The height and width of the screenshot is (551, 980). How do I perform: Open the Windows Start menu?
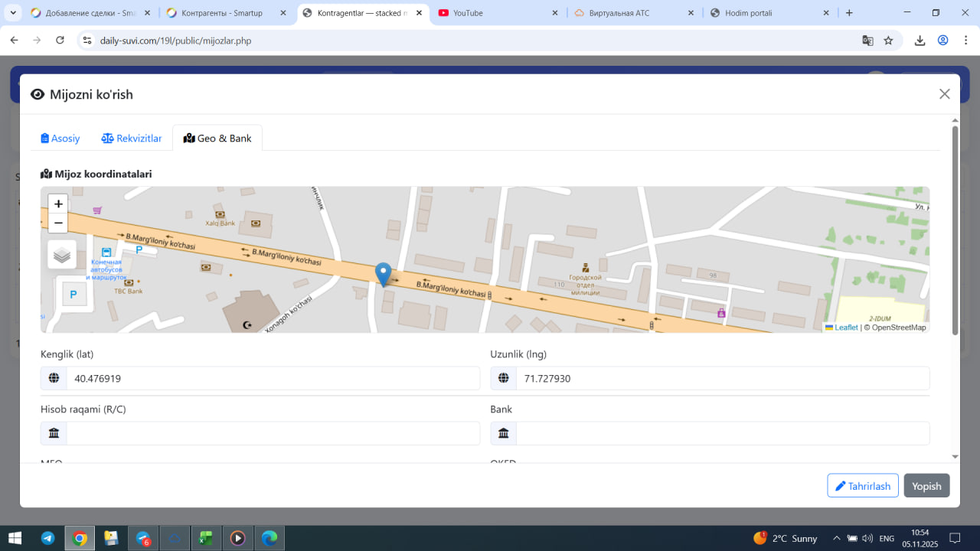pos(15,538)
